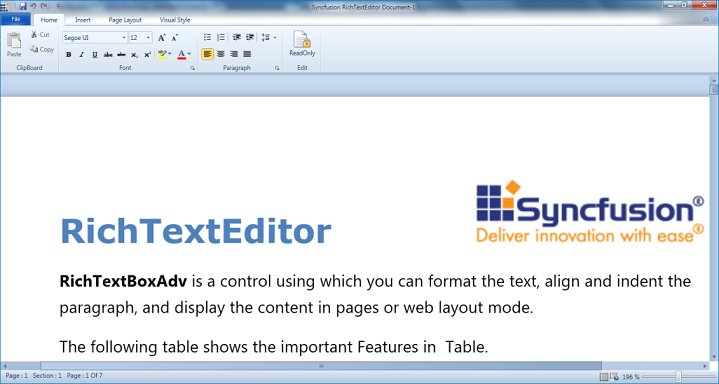Open the font family Segoe UI dropdown
This screenshot has height=384, width=719.
(x=124, y=38)
